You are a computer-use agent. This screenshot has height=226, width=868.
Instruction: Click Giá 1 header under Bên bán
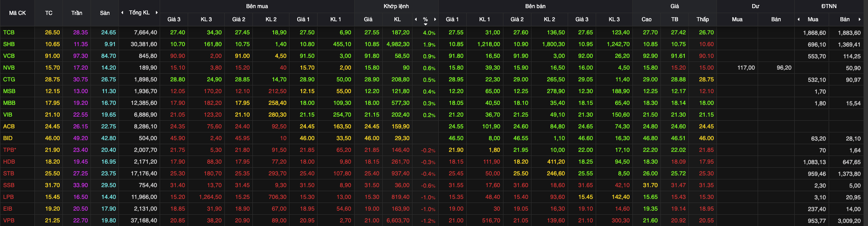point(452,19)
